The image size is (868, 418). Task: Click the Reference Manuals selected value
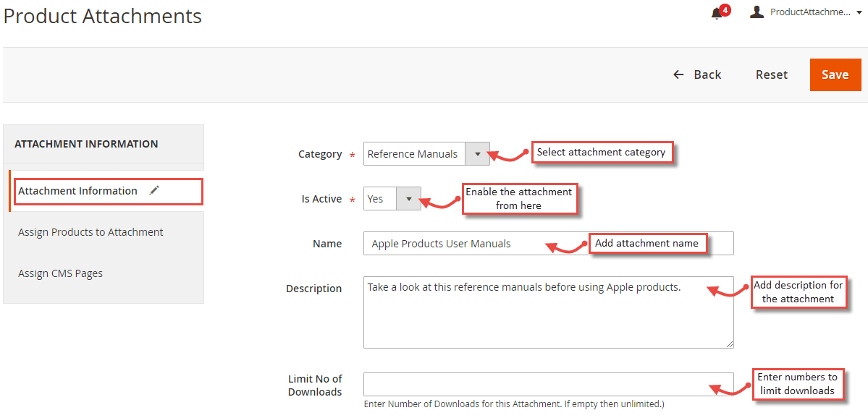(413, 154)
